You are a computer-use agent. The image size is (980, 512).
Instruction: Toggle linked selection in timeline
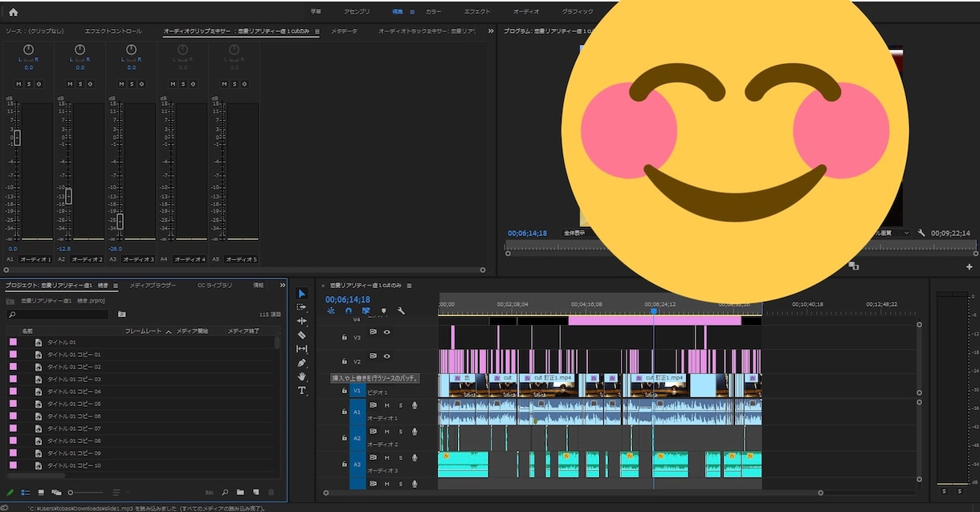coord(366,311)
